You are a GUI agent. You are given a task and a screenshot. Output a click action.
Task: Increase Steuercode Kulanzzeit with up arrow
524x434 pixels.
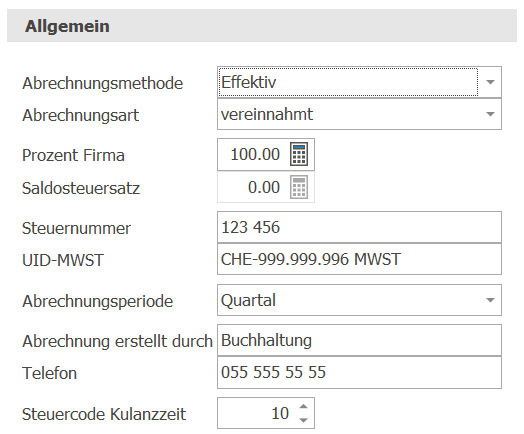[x=303, y=407]
